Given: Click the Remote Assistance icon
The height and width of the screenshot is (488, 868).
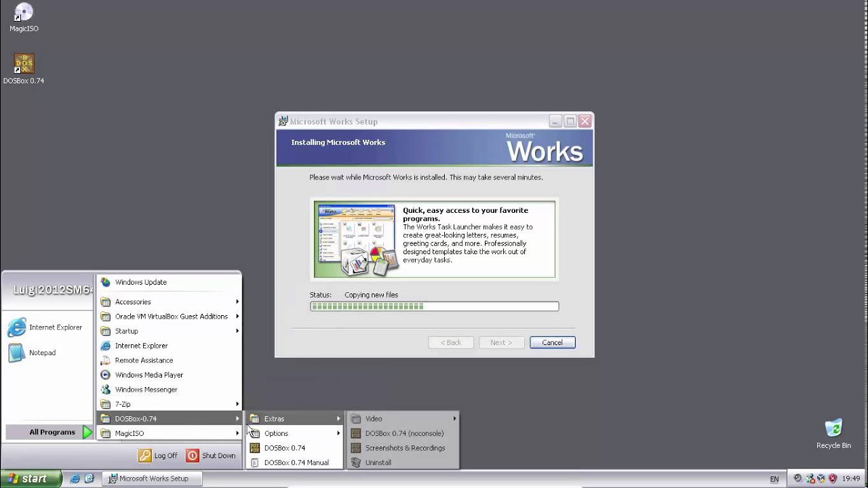Looking at the screenshot, I should coord(106,360).
